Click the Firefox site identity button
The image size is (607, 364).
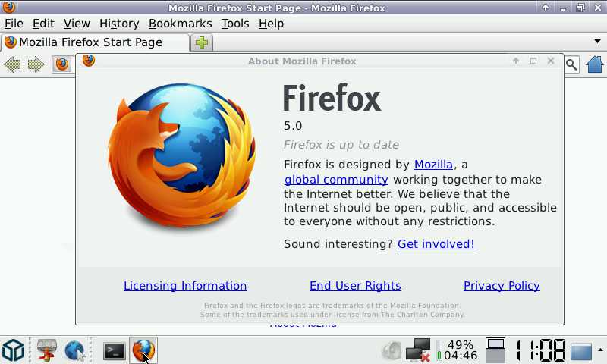pyautogui.click(x=62, y=64)
